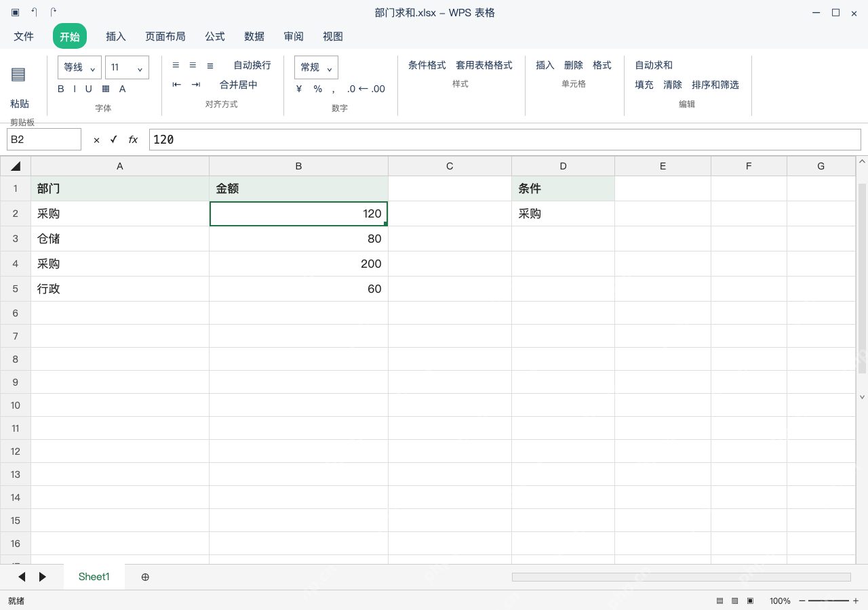Click the zoom slider in status bar
This screenshot has width=868, height=610.
coord(829,601)
